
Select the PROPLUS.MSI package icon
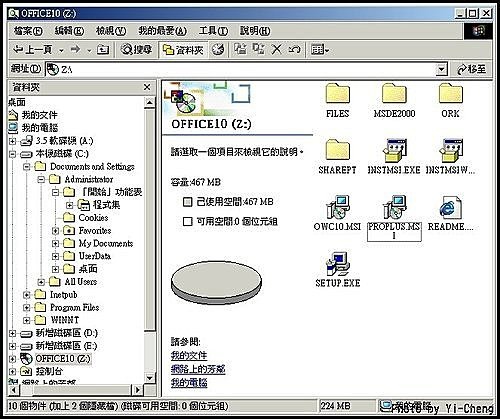click(x=394, y=207)
